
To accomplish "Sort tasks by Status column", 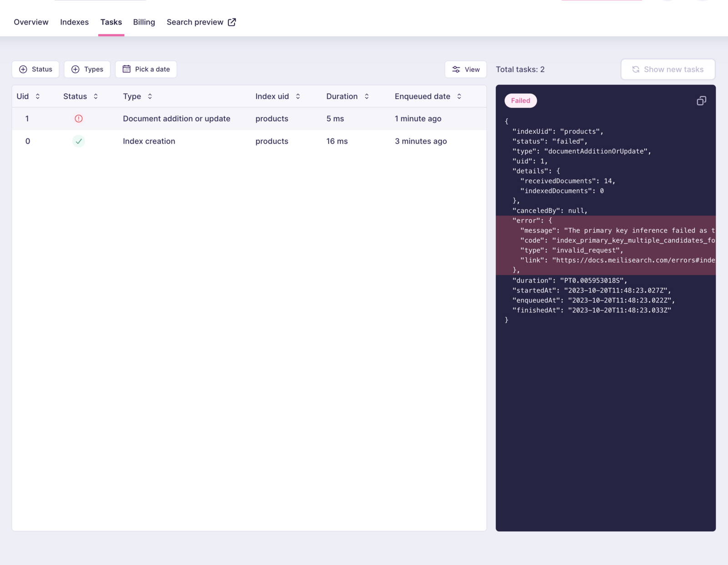I will click(x=96, y=96).
